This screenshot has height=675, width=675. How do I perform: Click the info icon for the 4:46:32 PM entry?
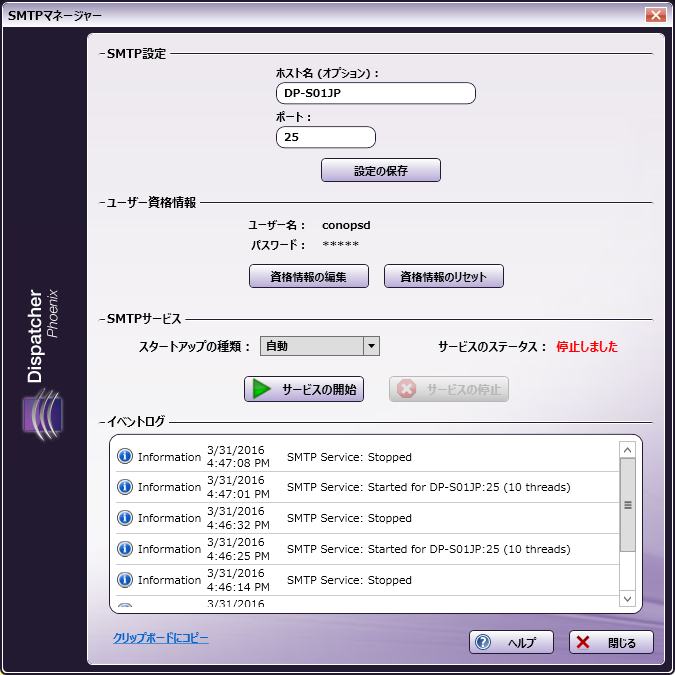(x=125, y=518)
